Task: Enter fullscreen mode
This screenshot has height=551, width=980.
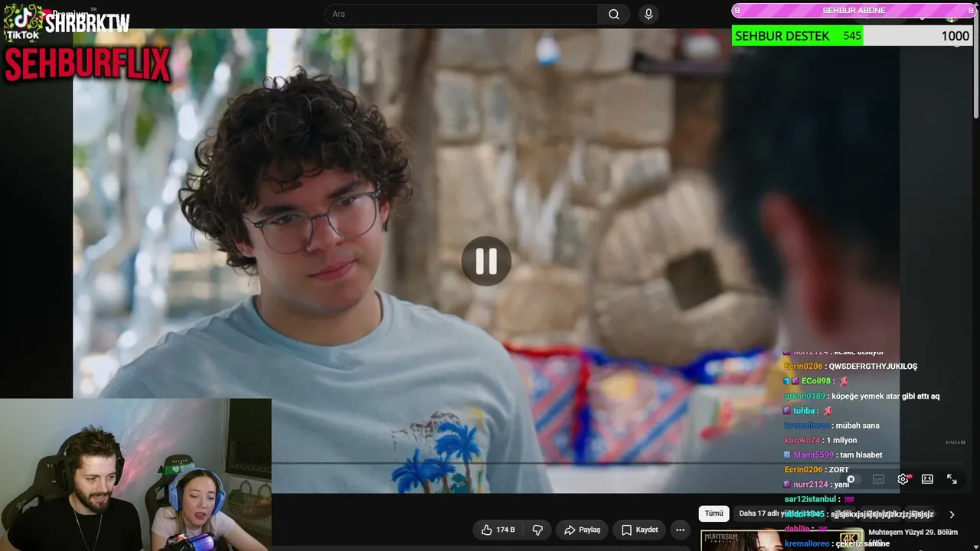Action: point(952,479)
